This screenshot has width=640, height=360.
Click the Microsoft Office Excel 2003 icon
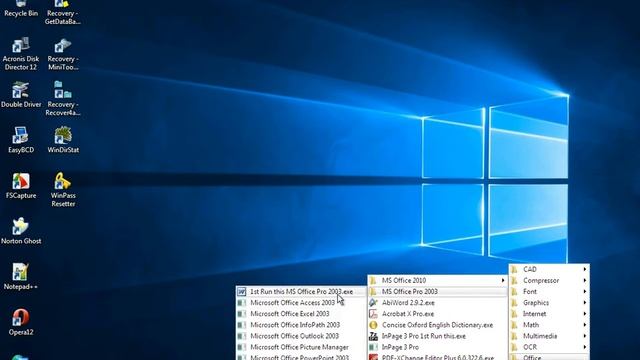(242, 314)
